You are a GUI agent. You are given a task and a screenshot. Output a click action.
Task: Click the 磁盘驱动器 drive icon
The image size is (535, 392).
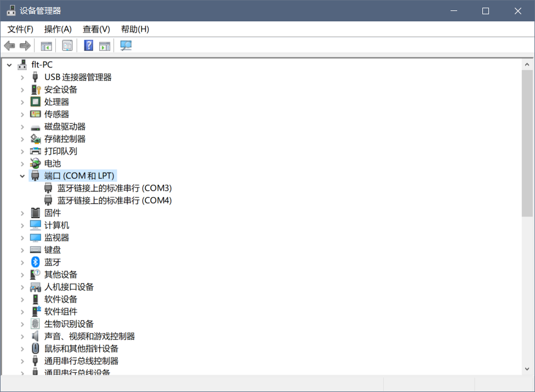coord(36,128)
